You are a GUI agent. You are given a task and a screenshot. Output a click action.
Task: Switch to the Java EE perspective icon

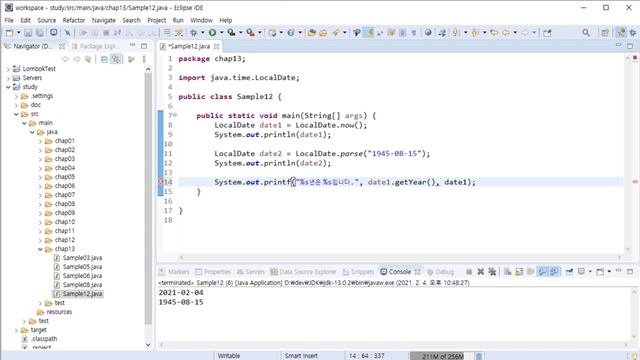point(621,33)
